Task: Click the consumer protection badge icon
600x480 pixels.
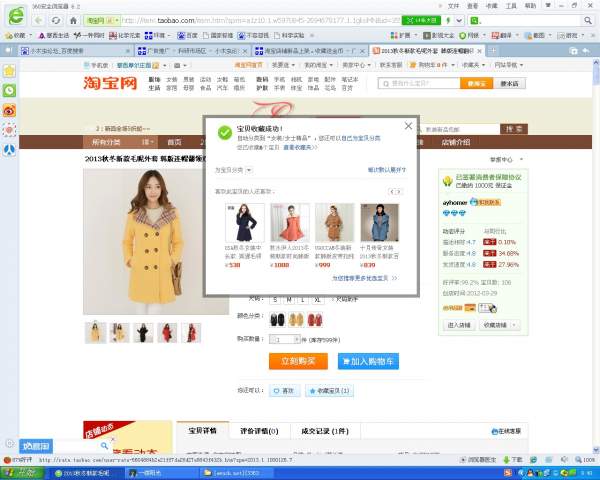Action: coord(447,181)
